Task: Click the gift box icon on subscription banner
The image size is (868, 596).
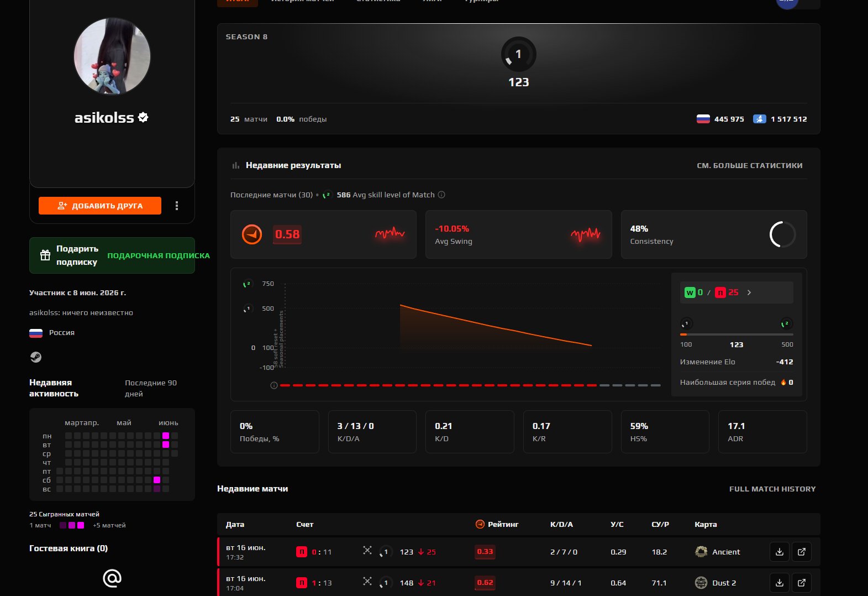Action: [45, 255]
